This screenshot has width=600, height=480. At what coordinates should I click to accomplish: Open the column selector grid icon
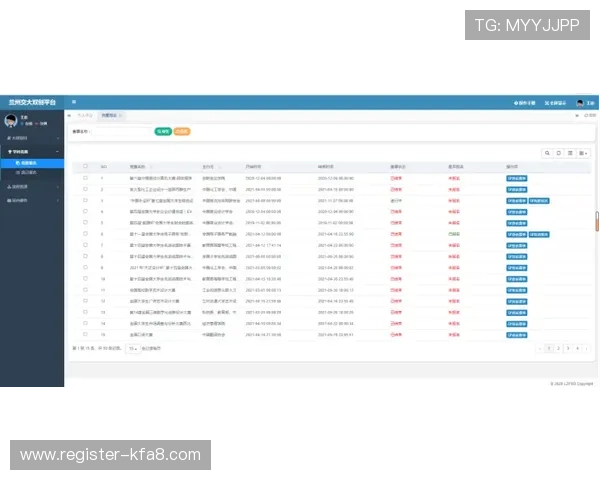[582, 153]
